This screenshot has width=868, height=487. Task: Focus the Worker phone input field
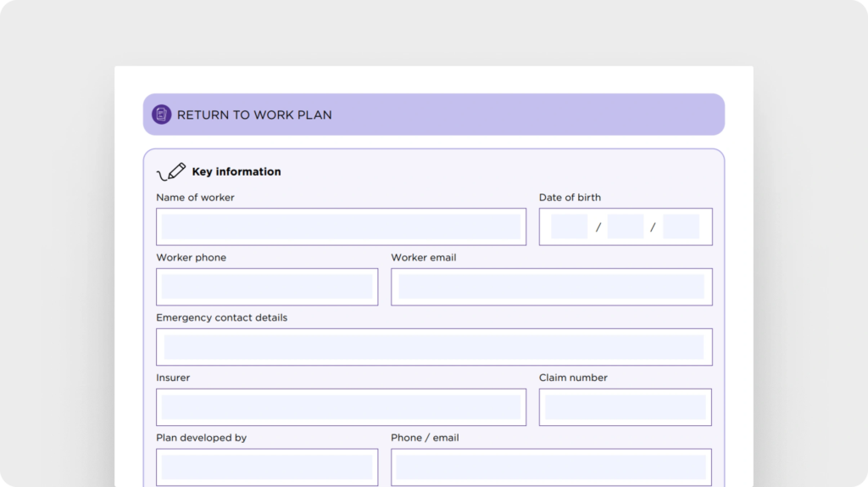point(267,287)
